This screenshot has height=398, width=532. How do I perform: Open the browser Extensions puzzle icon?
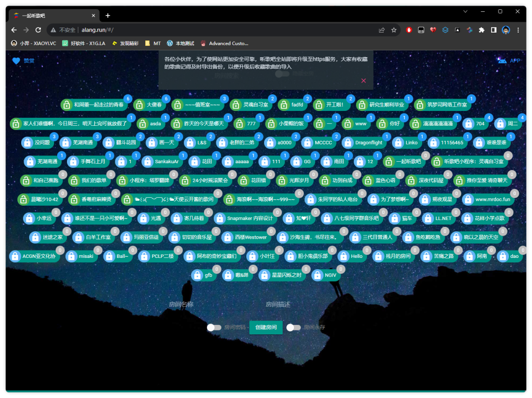(482, 30)
